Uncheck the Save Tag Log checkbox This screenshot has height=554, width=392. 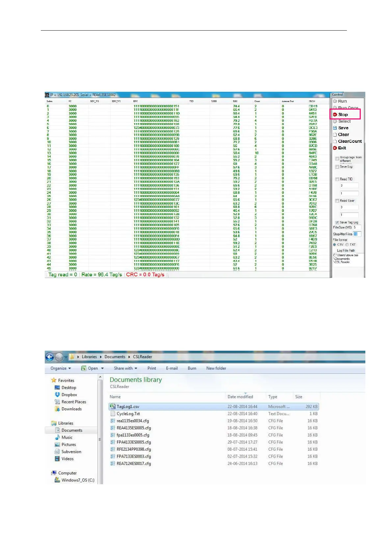click(337, 223)
